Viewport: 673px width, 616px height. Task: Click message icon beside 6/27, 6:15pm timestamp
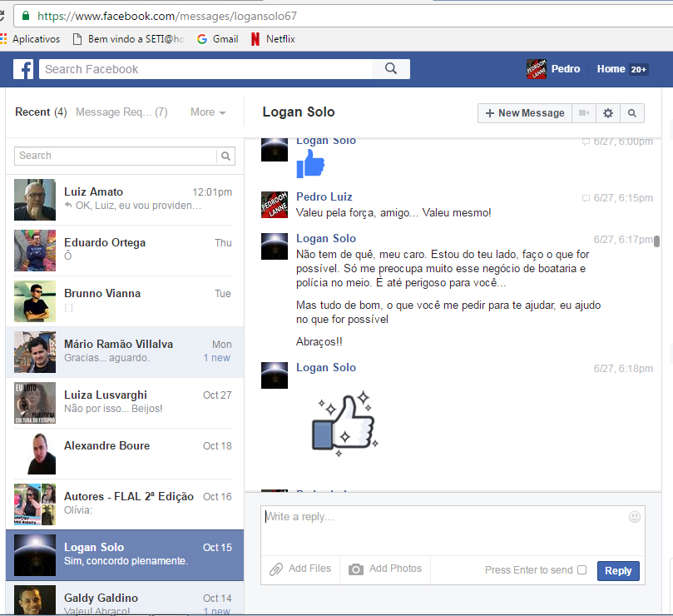pos(586,198)
